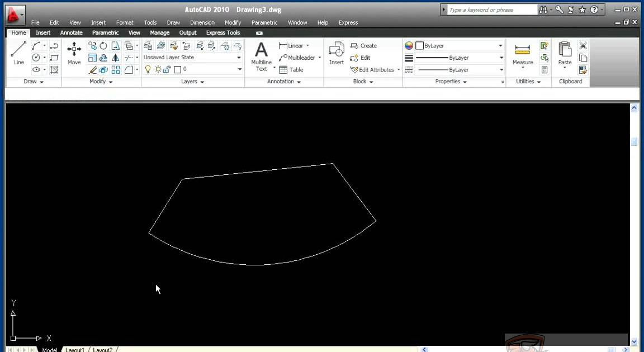Activate the Fillet tool
The width and height of the screenshot is (644, 352).
[129, 70]
